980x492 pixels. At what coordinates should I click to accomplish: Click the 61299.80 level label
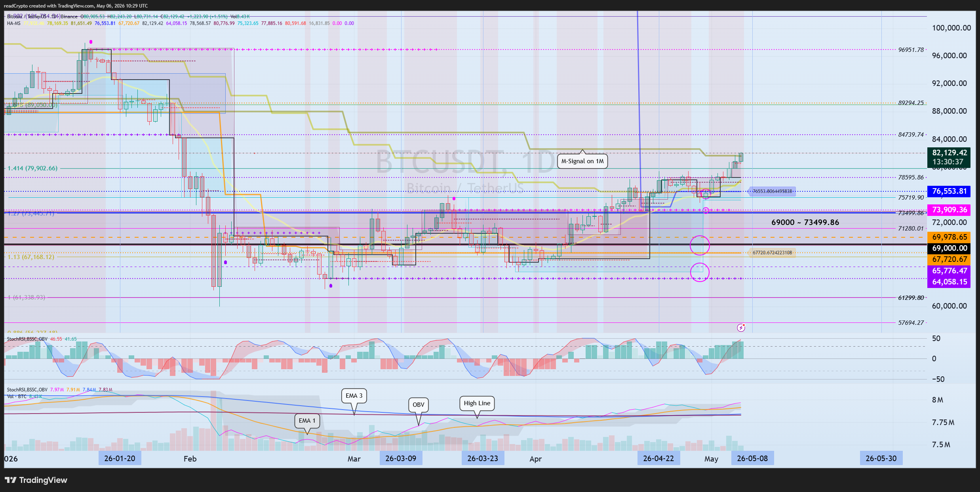(x=911, y=297)
